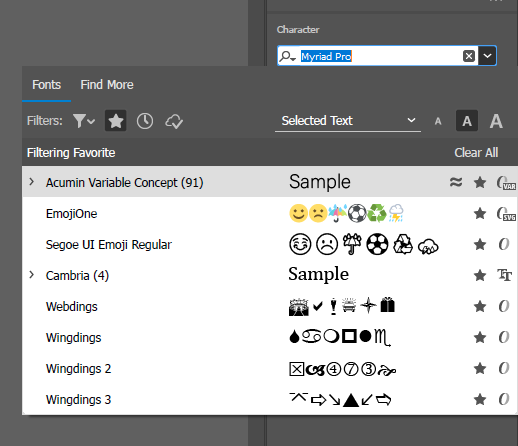Image resolution: width=518 pixels, height=446 pixels.
Task: Choose small sample size A
Action: point(438,121)
